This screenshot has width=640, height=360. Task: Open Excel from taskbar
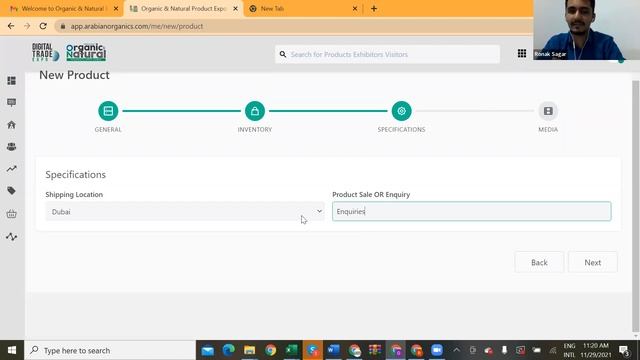[291, 350]
